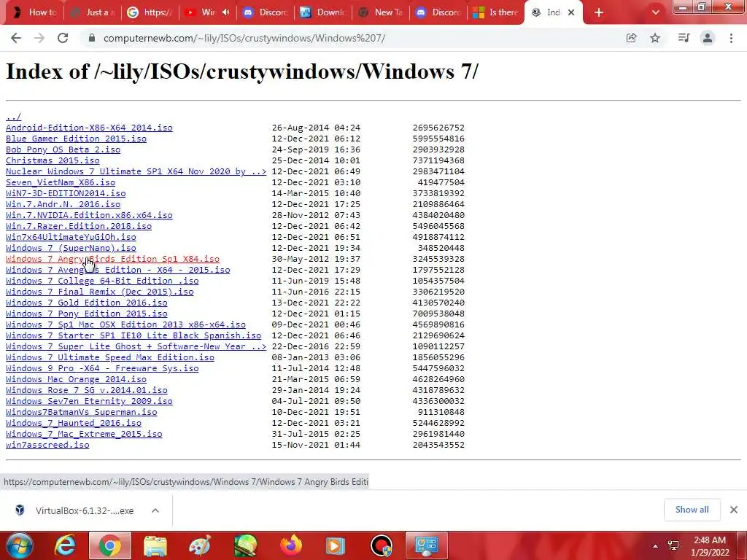Open the Chrome profile avatar
Image resolution: width=747 pixels, height=560 pixels.
[708, 38]
